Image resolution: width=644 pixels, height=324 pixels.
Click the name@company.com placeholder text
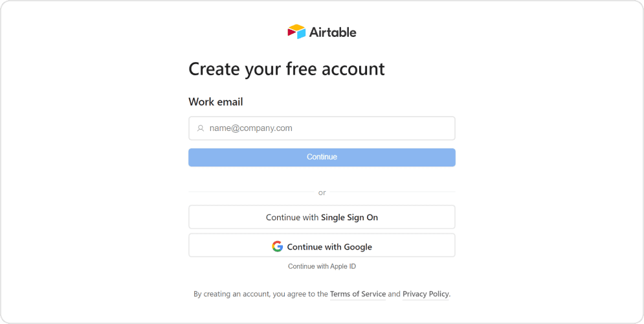251,128
